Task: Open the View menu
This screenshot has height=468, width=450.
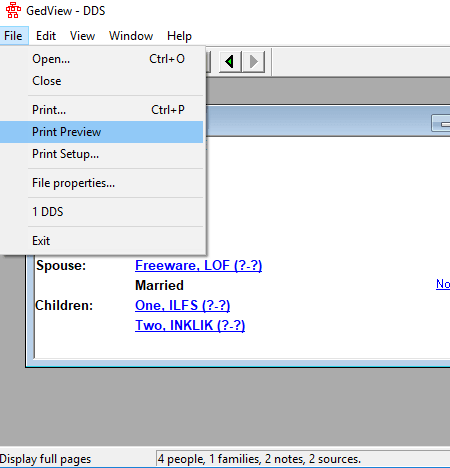Action: [82, 36]
